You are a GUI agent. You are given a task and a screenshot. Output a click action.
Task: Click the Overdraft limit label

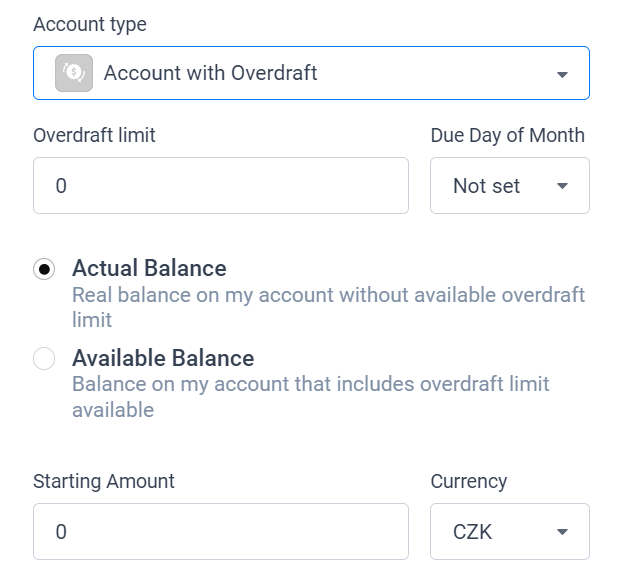pyautogui.click(x=94, y=135)
